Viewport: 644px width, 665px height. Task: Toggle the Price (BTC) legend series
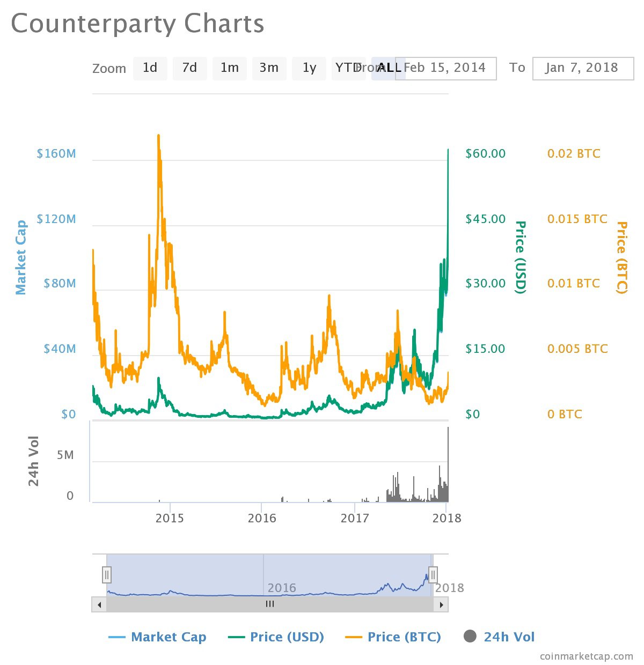[393, 637]
